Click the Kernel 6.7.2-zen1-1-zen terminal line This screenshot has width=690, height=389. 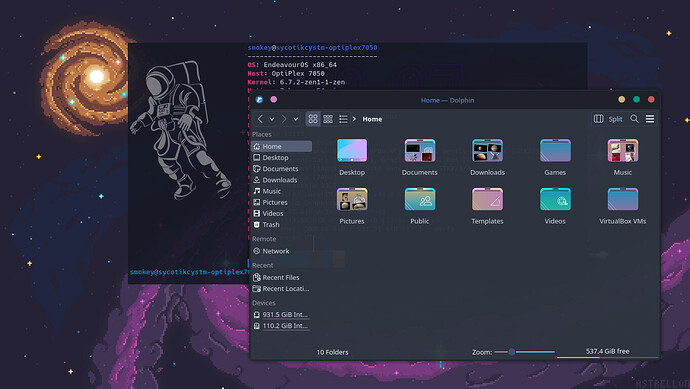pos(296,82)
